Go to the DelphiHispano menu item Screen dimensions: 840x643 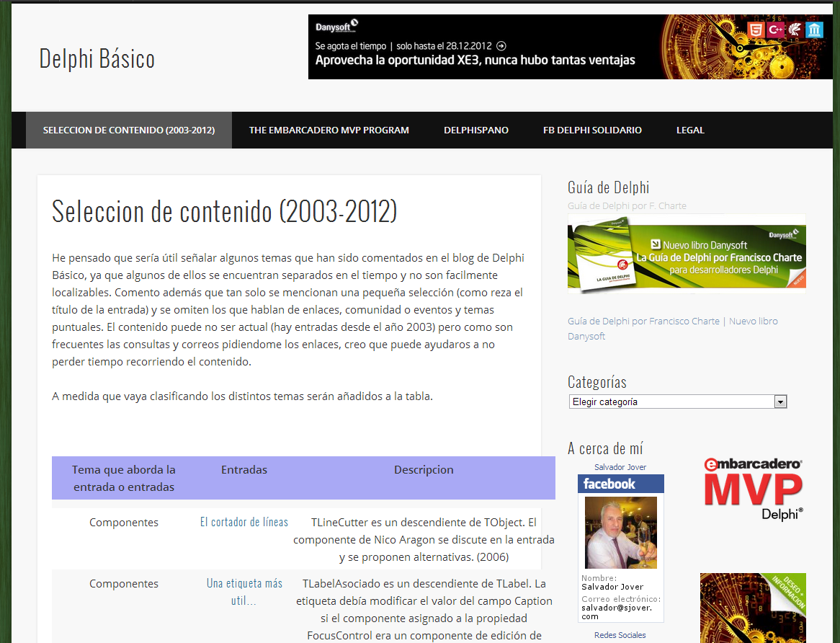[475, 130]
